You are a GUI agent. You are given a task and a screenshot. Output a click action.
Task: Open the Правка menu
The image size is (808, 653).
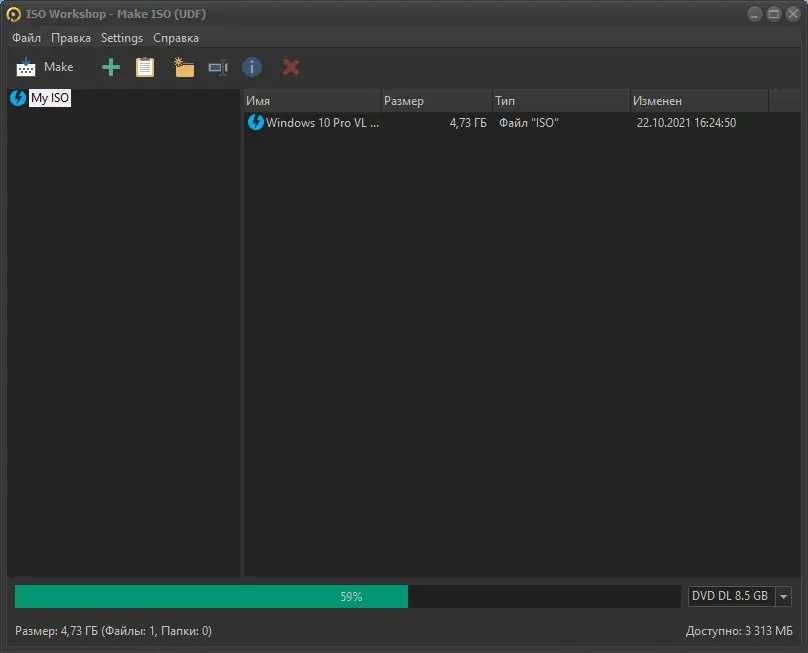(71, 38)
